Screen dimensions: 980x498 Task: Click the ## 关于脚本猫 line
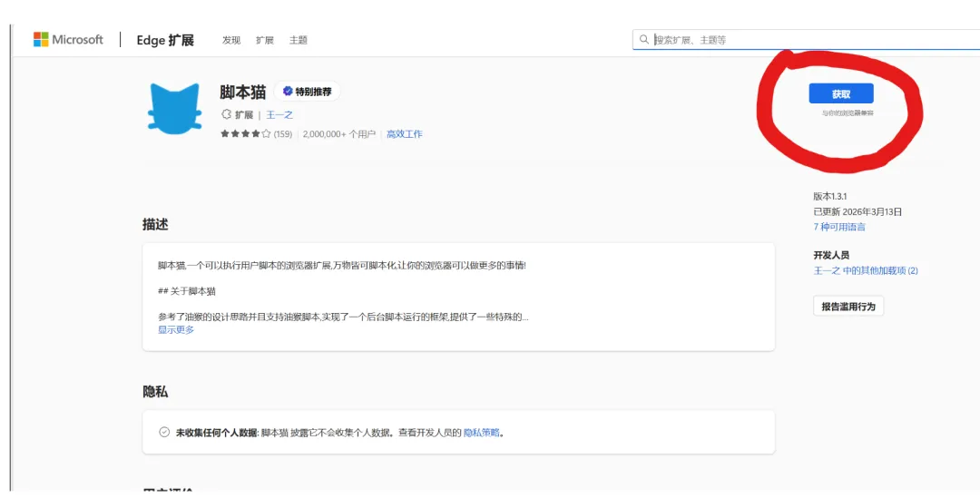[x=187, y=291]
